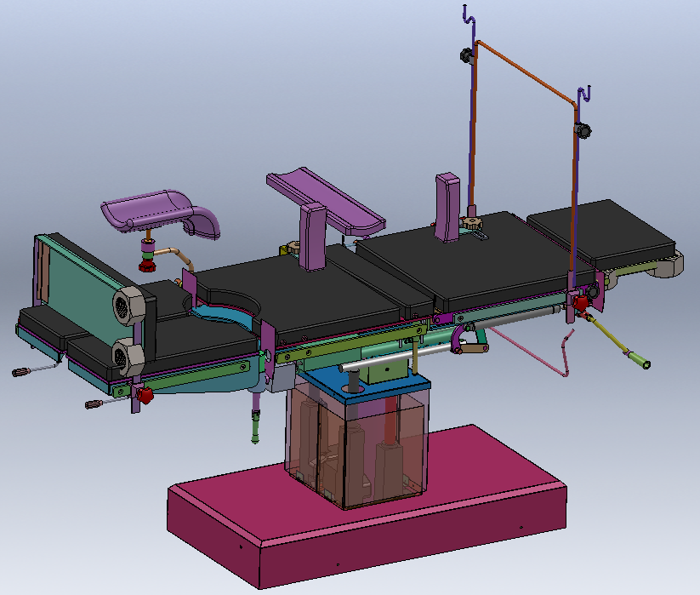Click the red knob beneath the leg holder

(x=146, y=266)
